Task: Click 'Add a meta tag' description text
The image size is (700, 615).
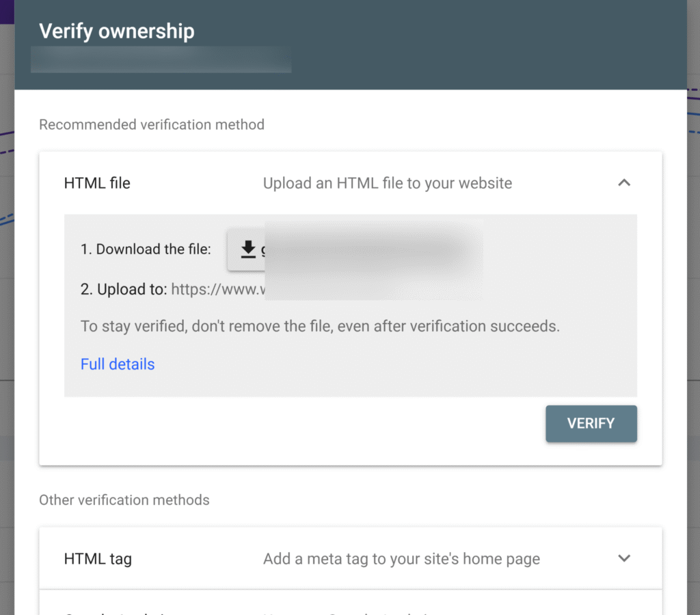Action: [401, 559]
